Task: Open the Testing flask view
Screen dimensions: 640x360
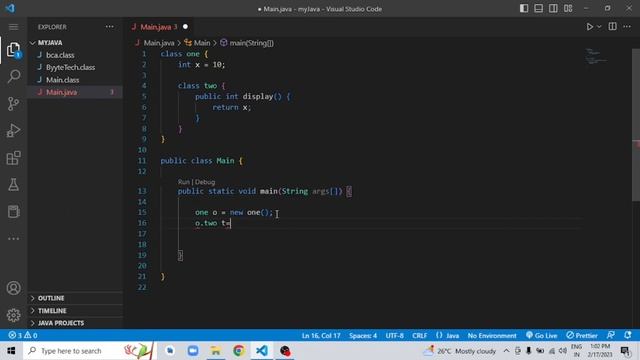Action: coord(13,184)
